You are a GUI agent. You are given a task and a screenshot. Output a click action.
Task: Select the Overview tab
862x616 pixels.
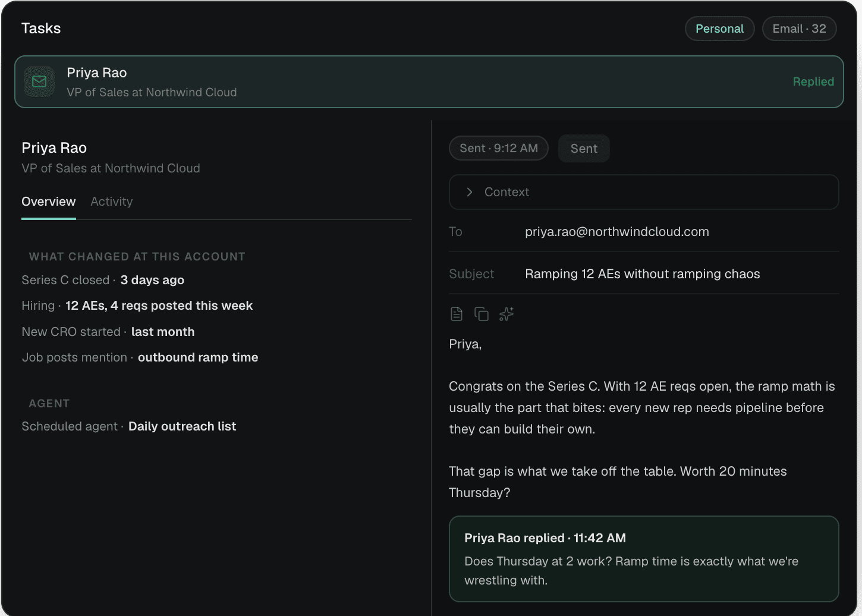coord(49,202)
